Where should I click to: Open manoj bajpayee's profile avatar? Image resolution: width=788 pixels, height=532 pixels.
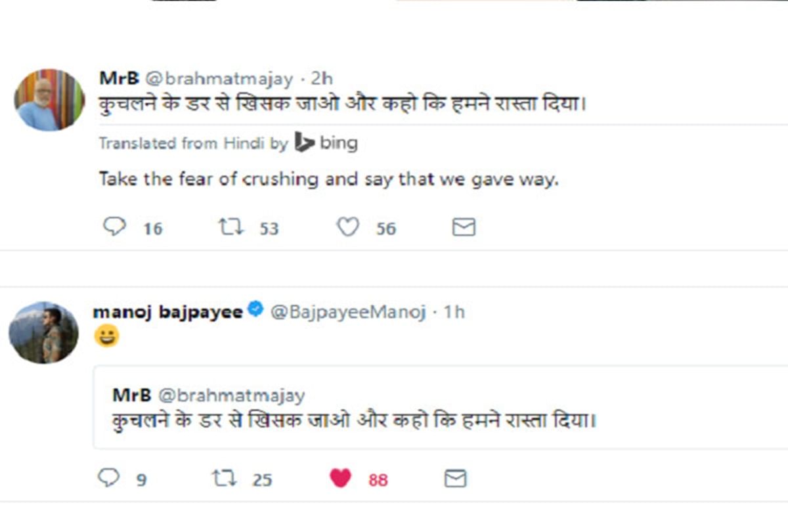click(43, 332)
